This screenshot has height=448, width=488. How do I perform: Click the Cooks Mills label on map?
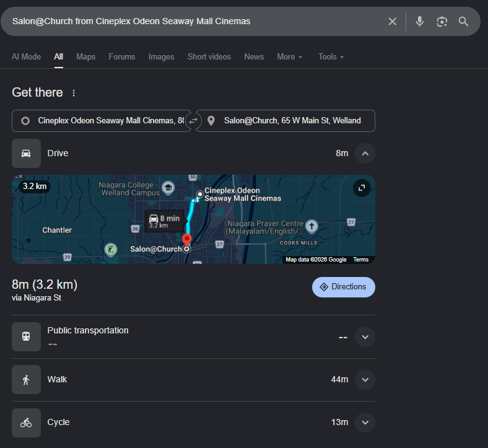click(298, 243)
